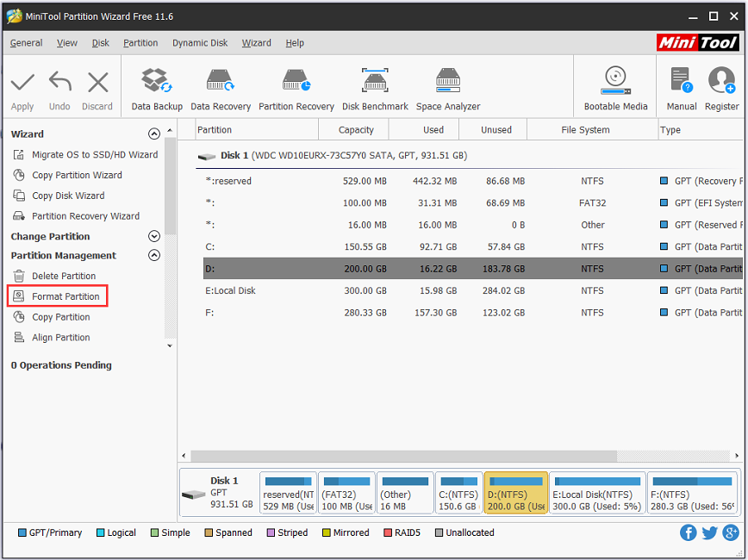Open the General menu
The height and width of the screenshot is (560, 748).
point(26,43)
